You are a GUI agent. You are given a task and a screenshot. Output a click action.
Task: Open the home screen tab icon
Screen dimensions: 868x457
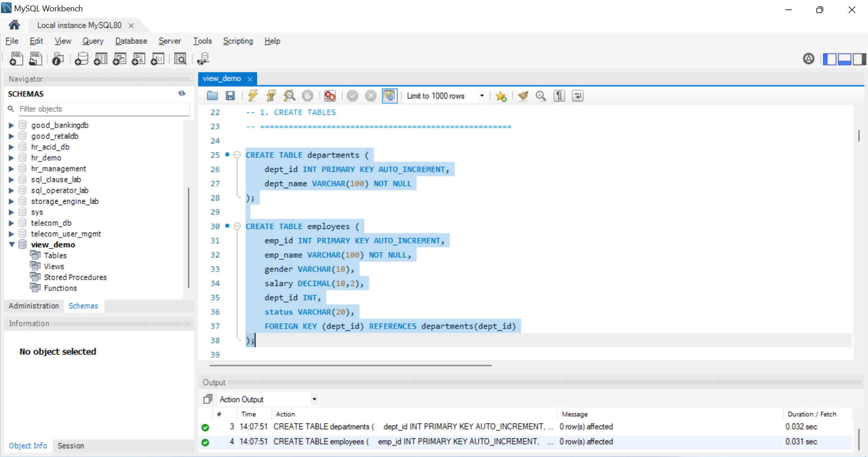(x=14, y=25)
